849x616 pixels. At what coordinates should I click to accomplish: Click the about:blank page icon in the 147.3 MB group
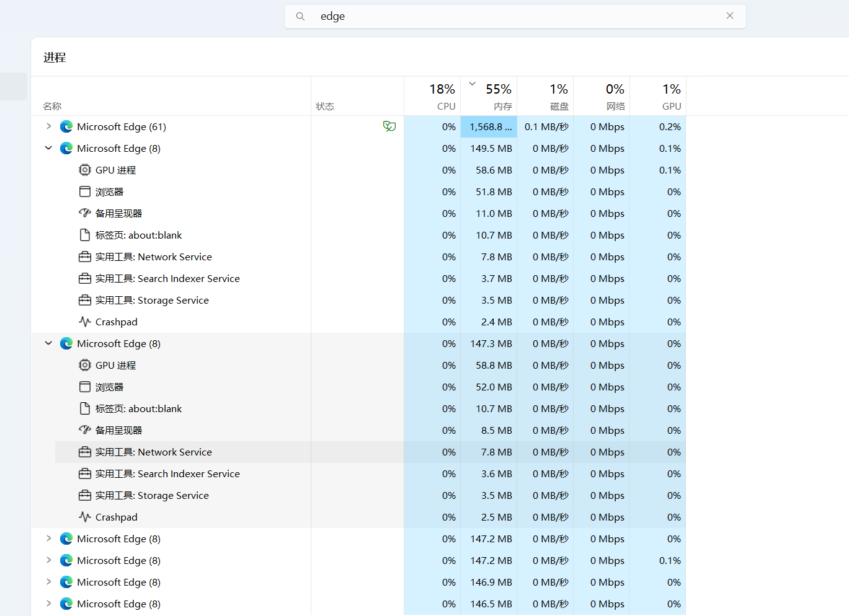85,408
